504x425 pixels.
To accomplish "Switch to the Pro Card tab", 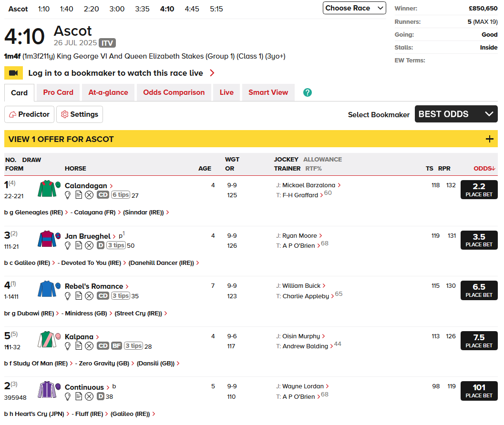I will pyautogui.click(x=58, y=92).
